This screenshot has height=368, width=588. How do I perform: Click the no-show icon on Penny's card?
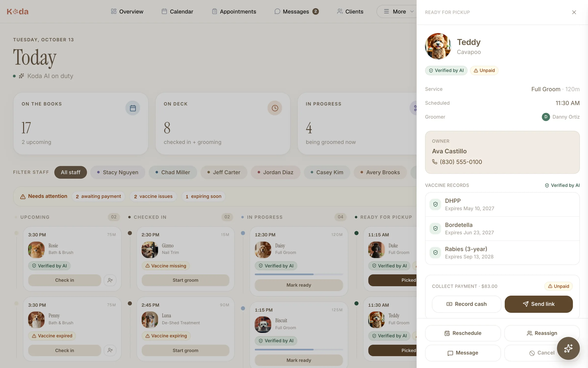point(110,350)
